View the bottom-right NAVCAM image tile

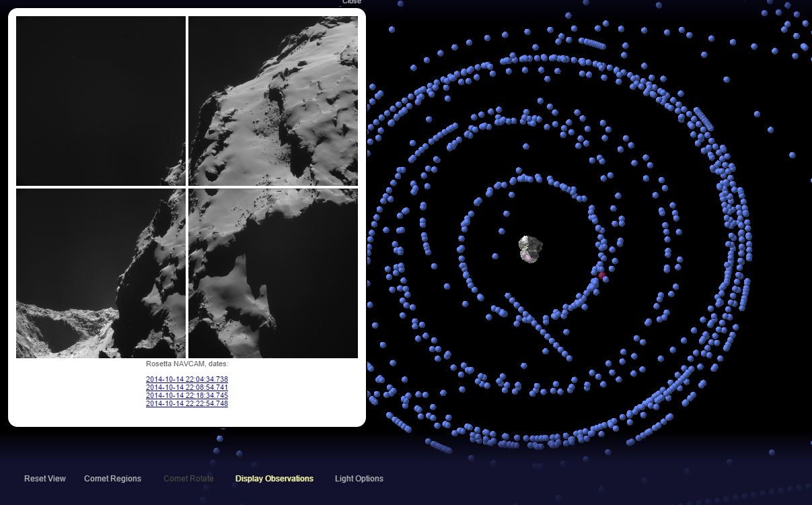273,273
